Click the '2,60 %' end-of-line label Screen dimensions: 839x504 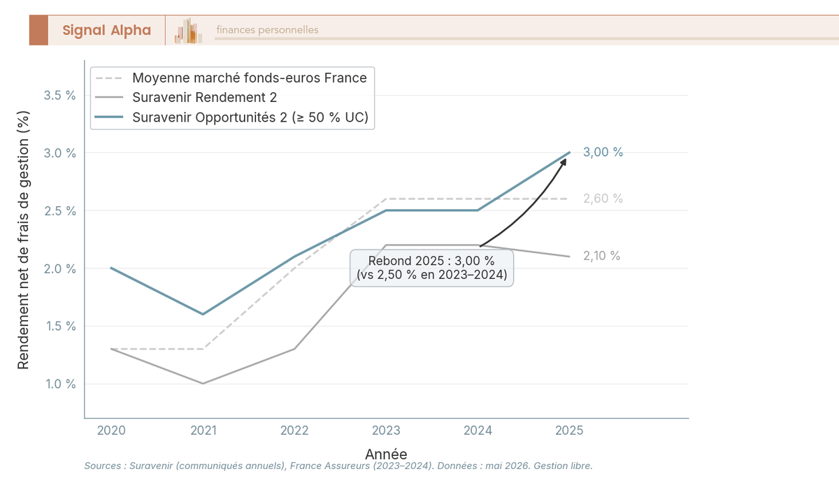coord(603,199)
